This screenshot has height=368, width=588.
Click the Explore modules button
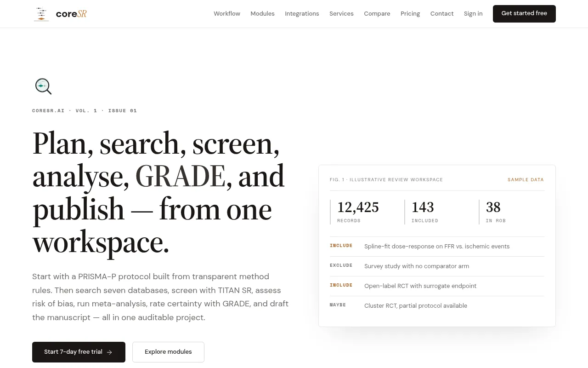168,352
